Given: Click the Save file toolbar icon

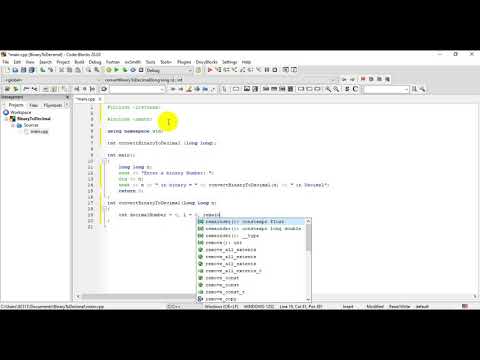Looking at the screenshot, I should click(23, 70).
